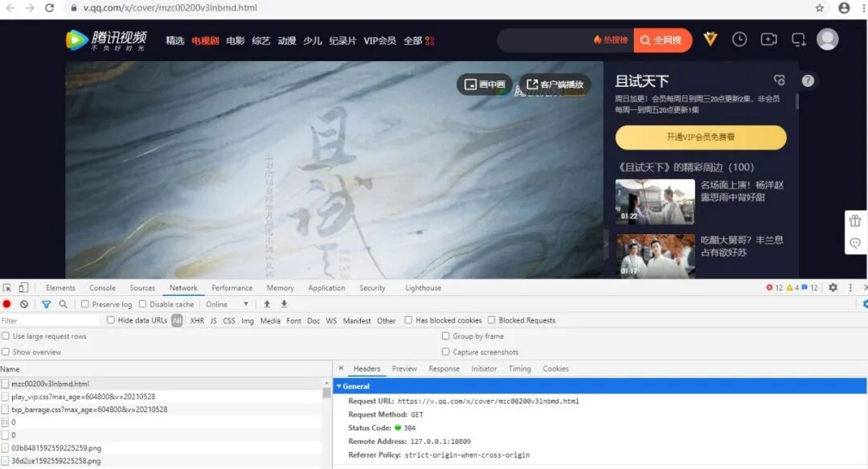This screenshot has height=469, width=868.
Task: Click the feedback chat icon on sidebar
Action: tap(855, 243)
